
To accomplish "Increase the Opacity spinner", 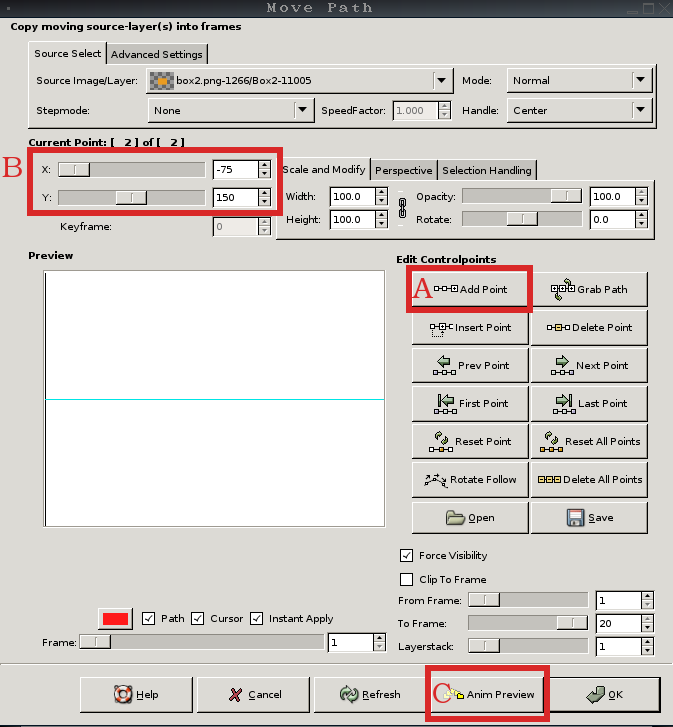I will click(641, 192).
